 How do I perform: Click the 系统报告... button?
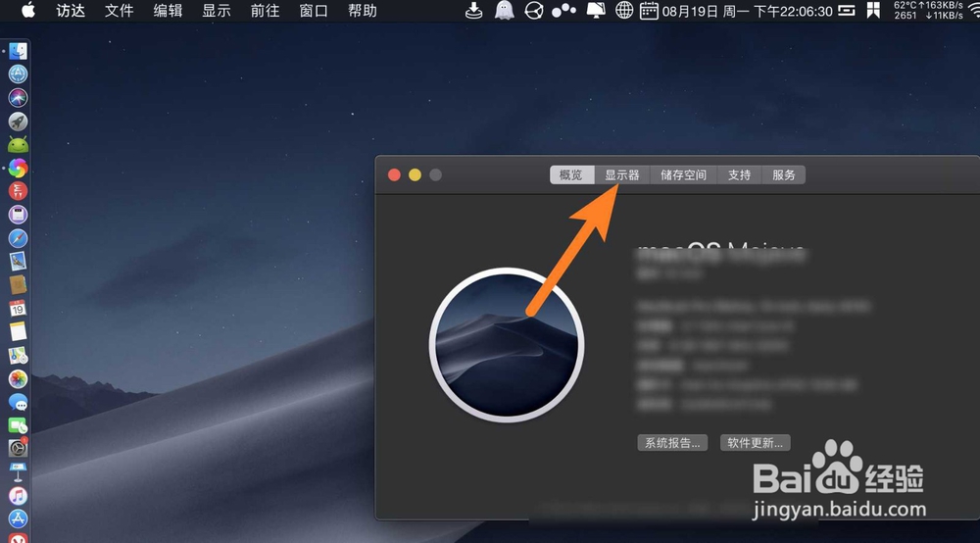pyautogui.click(x=672, y=443)
